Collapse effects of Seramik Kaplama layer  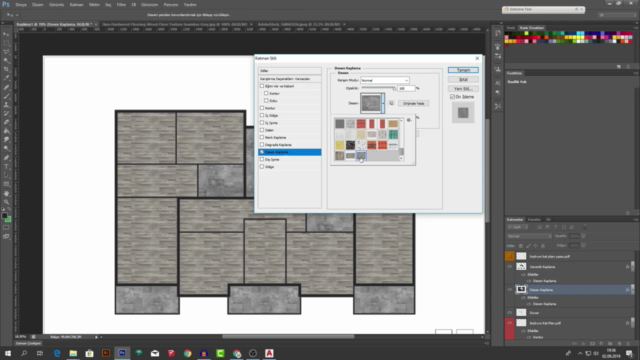pos(632,267)
